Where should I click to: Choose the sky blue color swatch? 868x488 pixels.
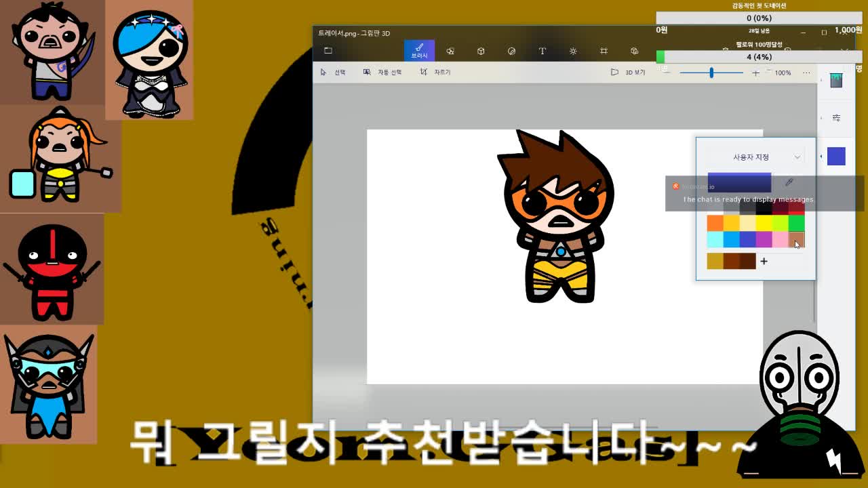click(732, 239)
